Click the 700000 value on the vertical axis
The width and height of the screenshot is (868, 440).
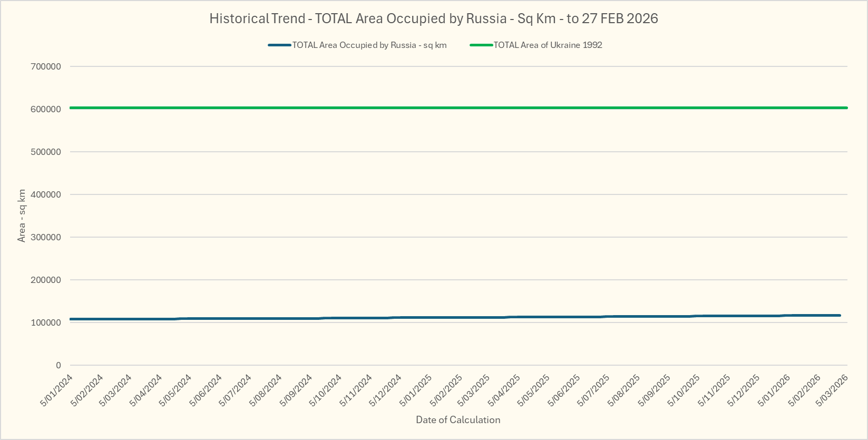pyautogui.click(x=46, y=66)
